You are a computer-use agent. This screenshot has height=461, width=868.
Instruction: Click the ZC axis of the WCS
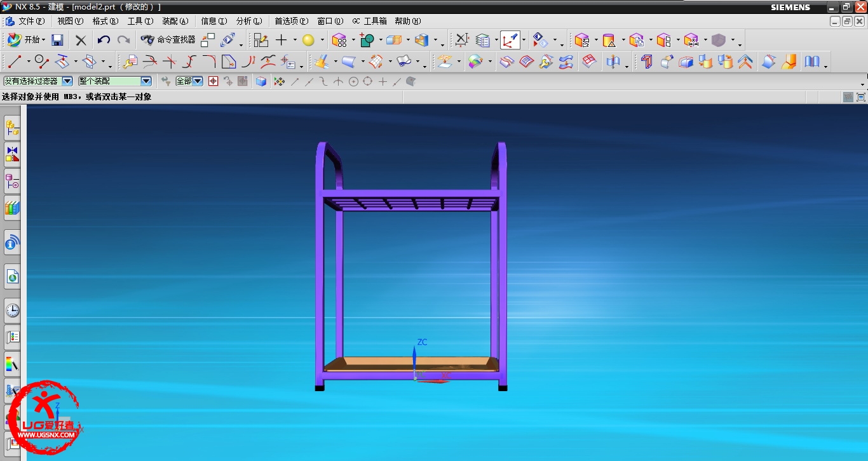pos(414,361)
